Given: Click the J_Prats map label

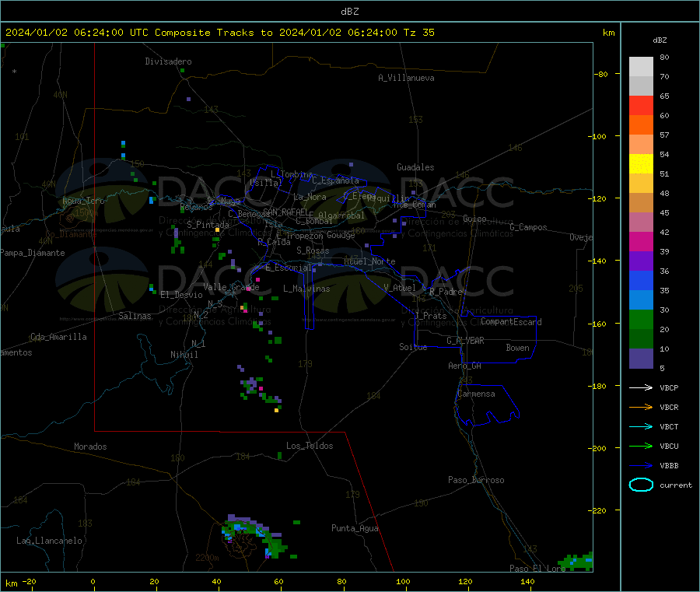Looking at the screenshot, I should 430,316.
